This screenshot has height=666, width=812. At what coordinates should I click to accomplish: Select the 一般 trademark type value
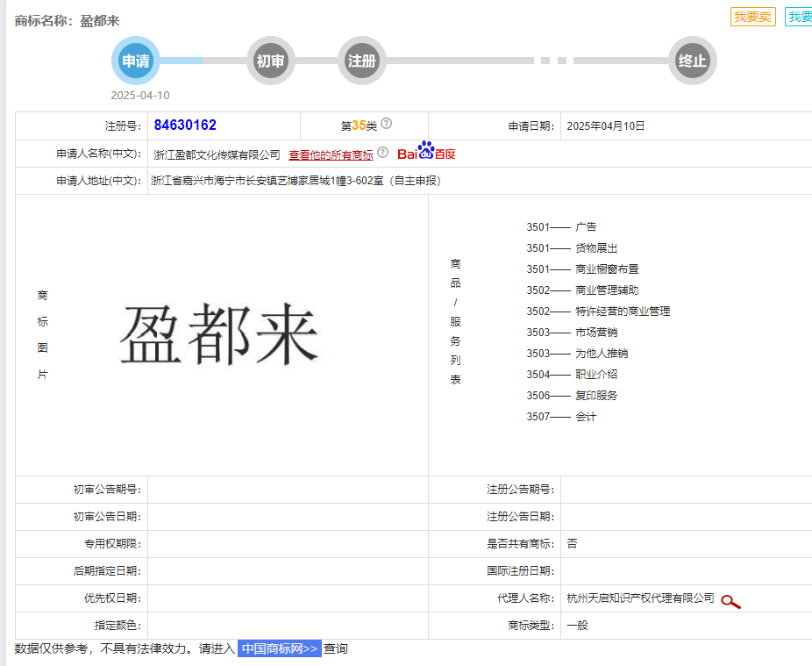[577, 626]
